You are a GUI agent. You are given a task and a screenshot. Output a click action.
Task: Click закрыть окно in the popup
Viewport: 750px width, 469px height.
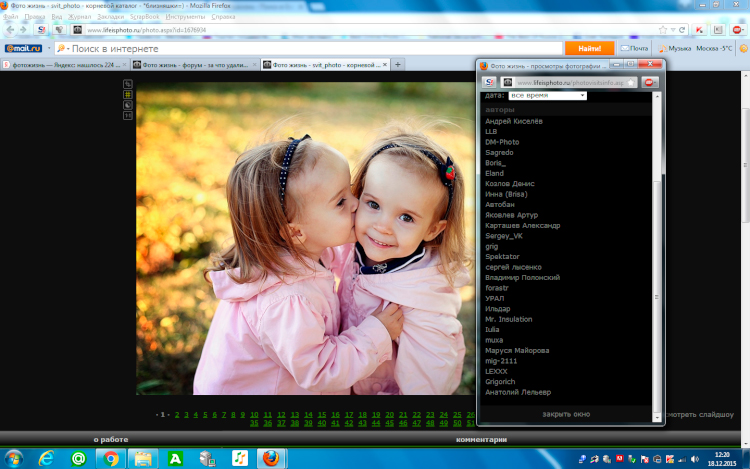coord(566,413)
